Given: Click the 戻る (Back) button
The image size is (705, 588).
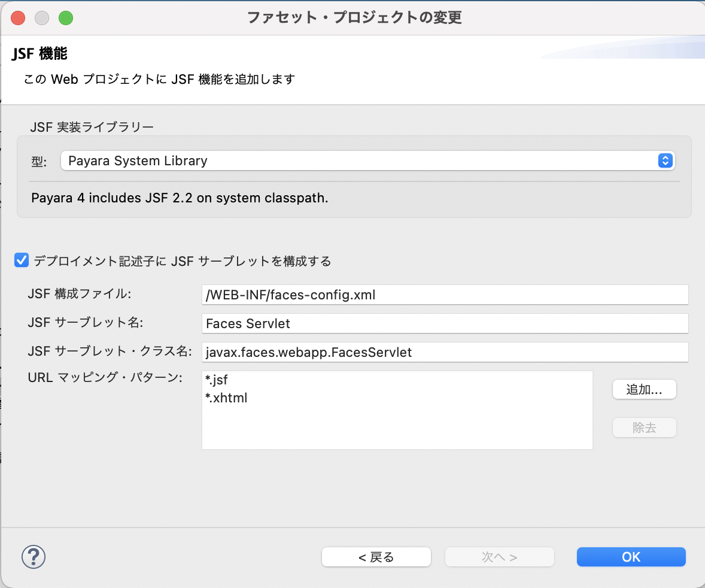Looking at the screenshot, I should [x=376, y=557].
